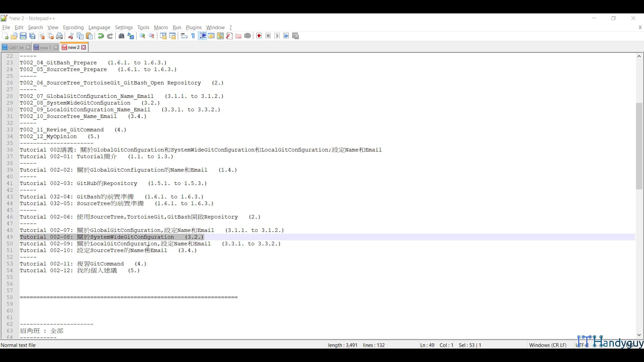Disable the active Show Indent Guide toggle
Screen dimensions: 644x362
click(x=202, y=36)
